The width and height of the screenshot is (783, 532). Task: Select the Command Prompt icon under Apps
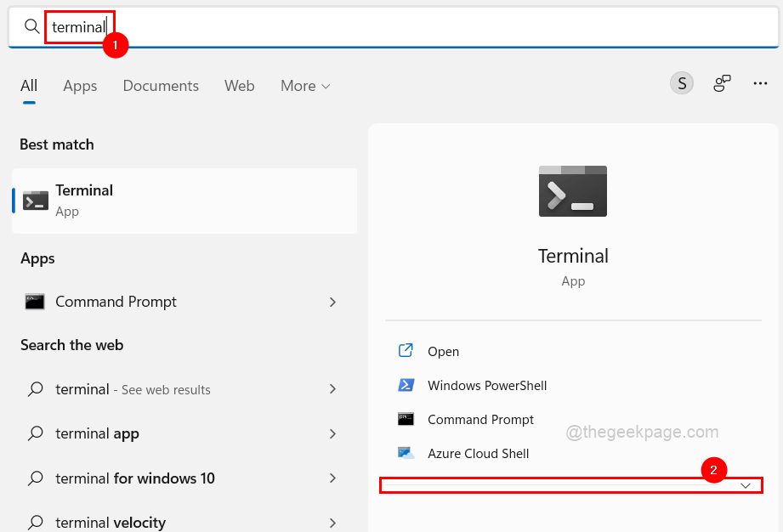(35, 302)
